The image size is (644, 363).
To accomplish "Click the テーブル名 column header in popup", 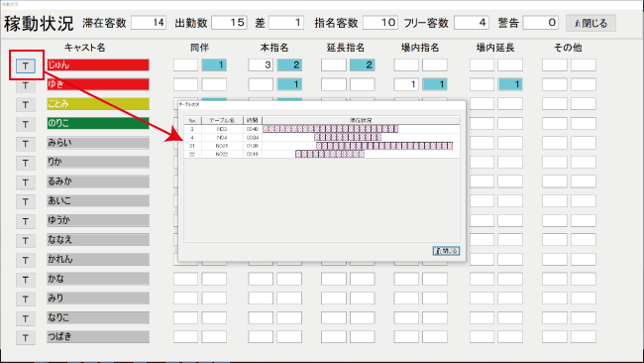I will (222, 120).
